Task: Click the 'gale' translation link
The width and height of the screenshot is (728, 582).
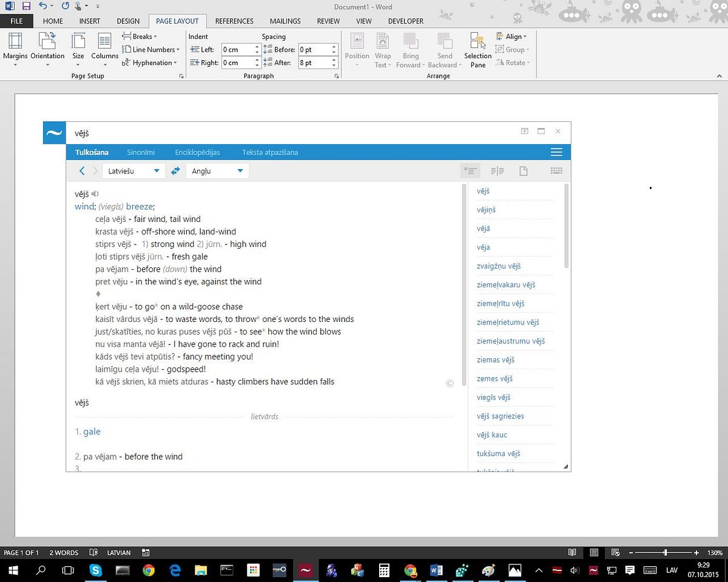Action: [x=92, y=432]
